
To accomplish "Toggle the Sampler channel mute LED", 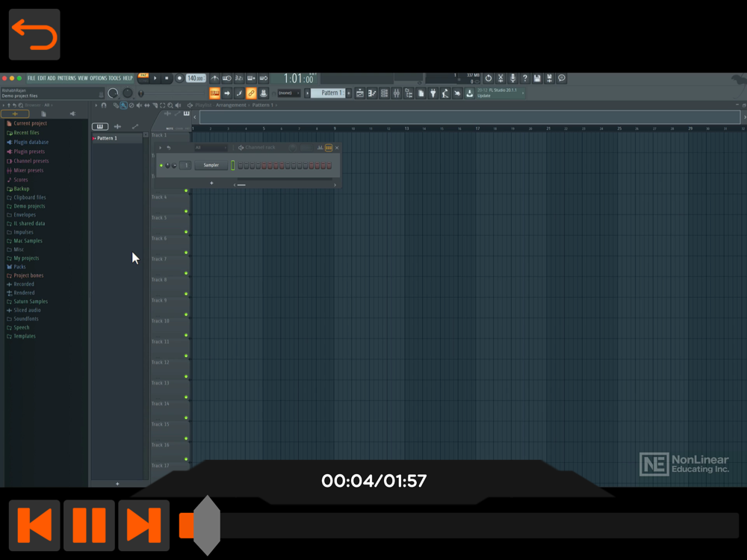I will click(x=161, y=165).
